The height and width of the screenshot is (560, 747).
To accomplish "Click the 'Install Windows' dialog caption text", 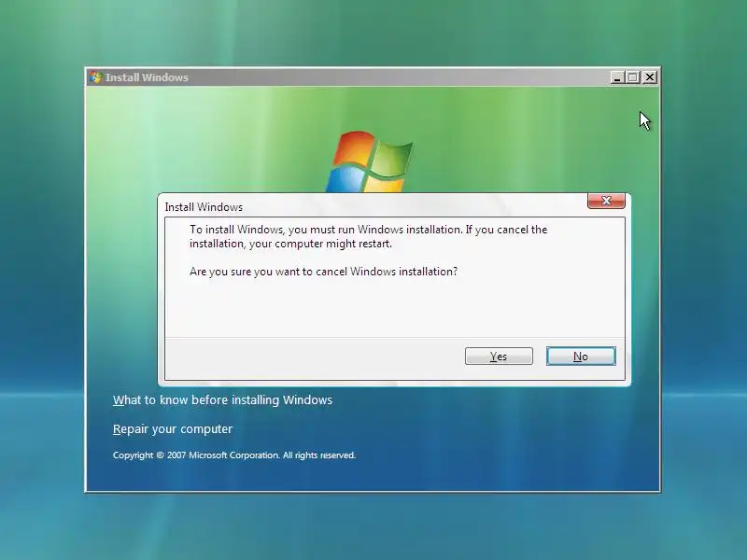I will click(x=204, y=207).
